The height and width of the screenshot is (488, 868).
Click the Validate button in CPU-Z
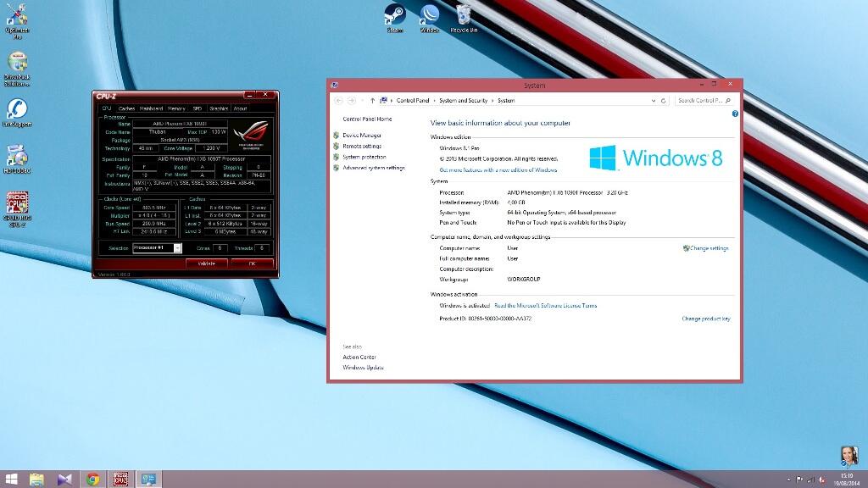[207, 264]
